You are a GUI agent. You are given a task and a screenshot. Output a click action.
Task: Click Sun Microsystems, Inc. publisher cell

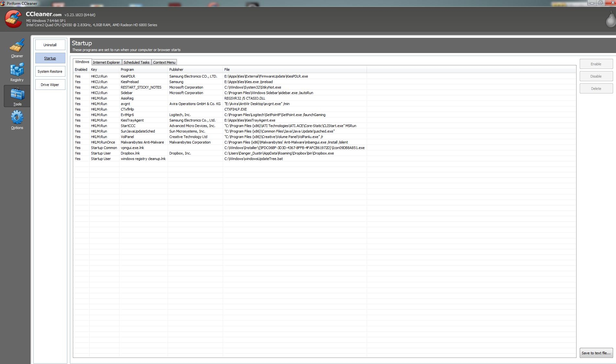point(187,131)
